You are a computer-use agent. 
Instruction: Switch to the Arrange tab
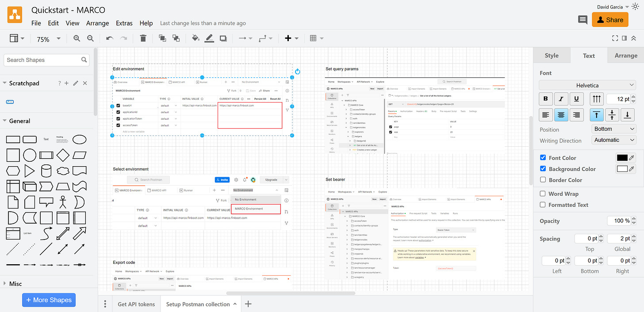[x=625, y=55]
